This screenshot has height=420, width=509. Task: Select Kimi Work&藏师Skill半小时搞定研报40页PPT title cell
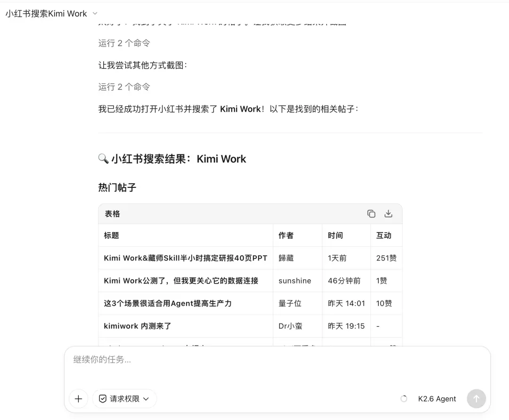(185, 258)
